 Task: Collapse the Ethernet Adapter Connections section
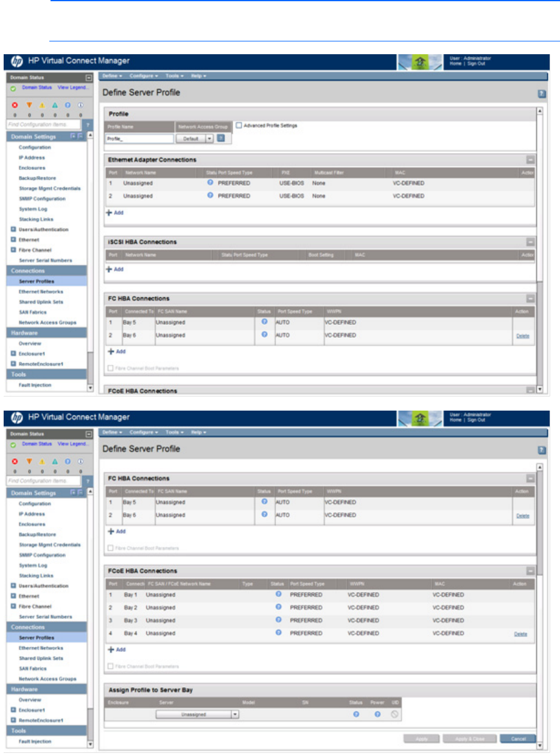530,160
